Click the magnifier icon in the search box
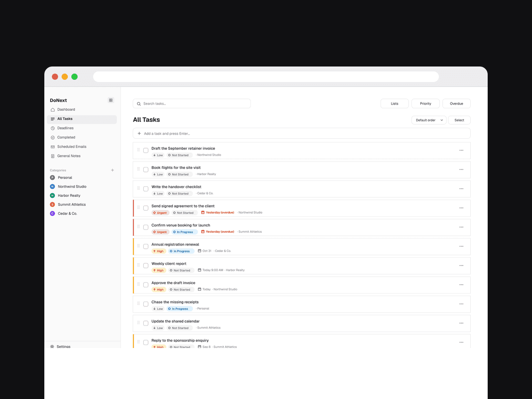 point(139,104)
